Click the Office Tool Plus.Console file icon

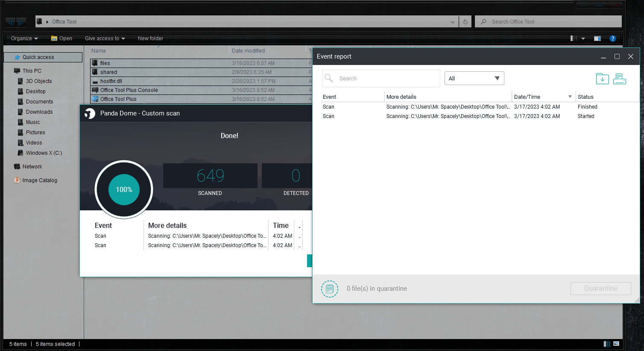(95, 90)
